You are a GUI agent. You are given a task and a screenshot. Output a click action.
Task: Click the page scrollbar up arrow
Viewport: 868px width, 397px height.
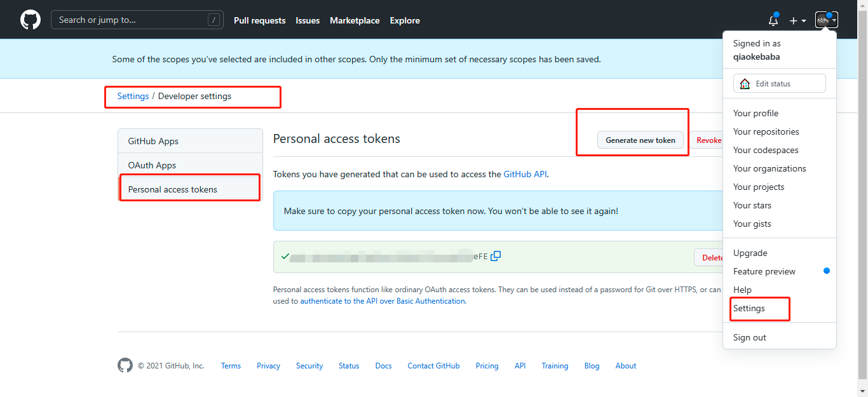click(x=862, y=5)
